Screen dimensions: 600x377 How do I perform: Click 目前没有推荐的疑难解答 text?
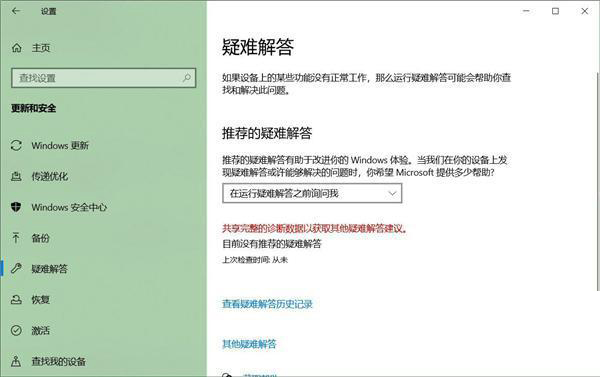[x=272, y=244]
